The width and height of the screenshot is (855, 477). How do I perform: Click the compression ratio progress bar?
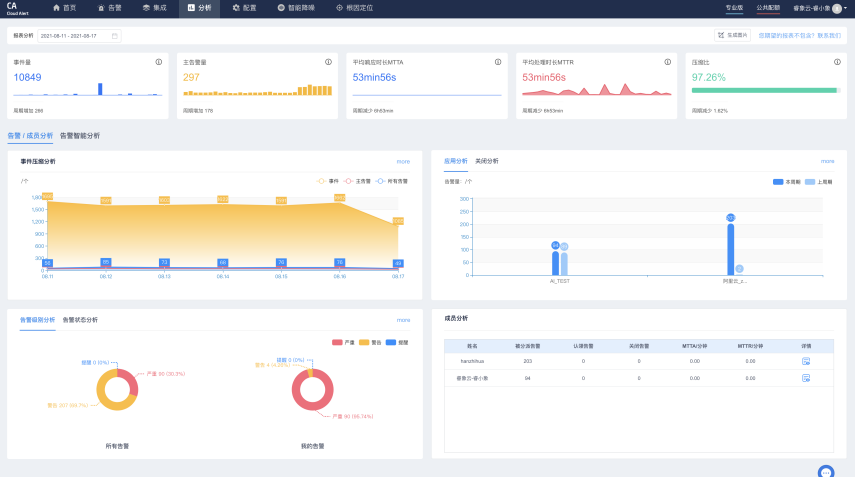[x=766, y=90]
